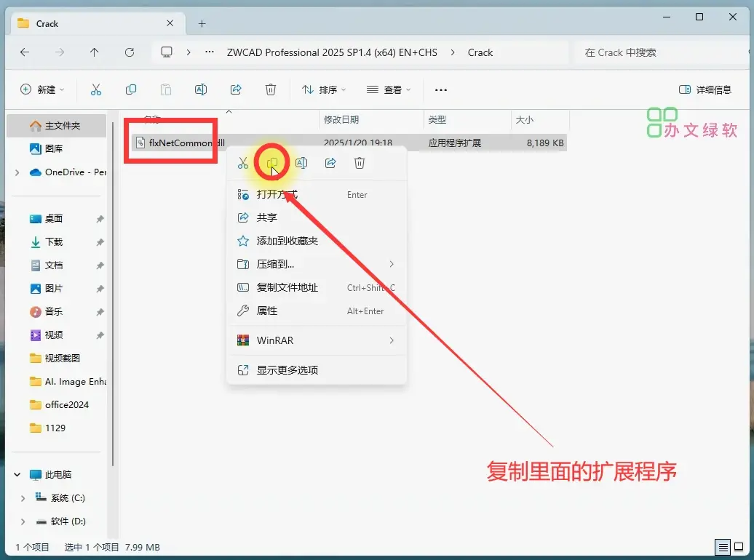
Task: Sort by 修改日期 column header
Action: (x=371, y=119)
